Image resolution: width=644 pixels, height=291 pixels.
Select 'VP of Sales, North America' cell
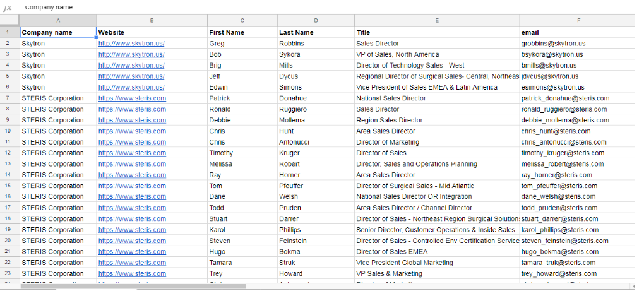pos(437,54)
